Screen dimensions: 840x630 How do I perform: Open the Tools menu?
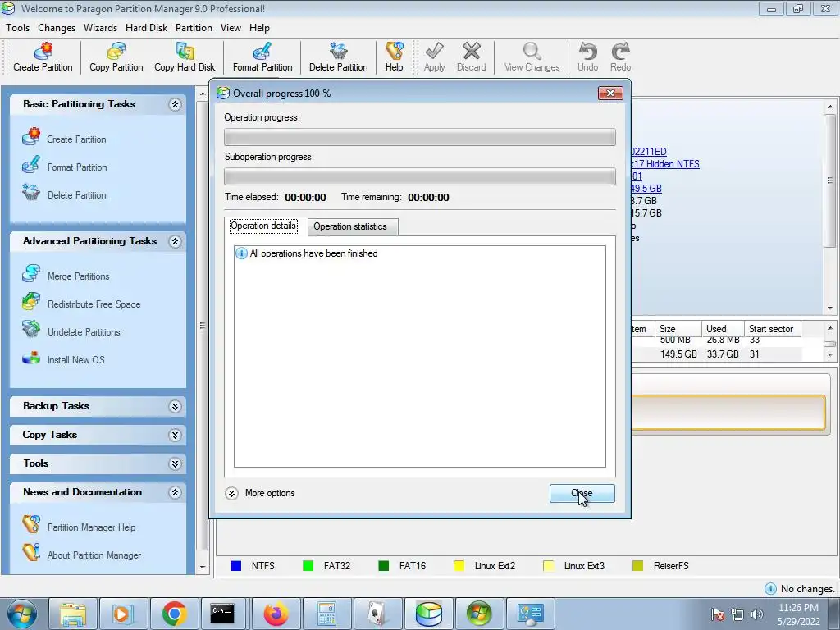(x=18, y=28)
